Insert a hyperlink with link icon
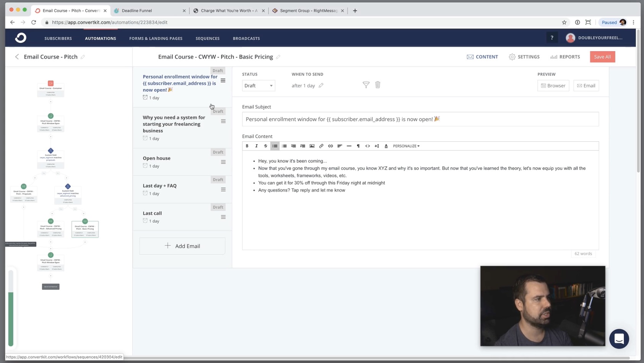This screenshot has height=363, width=644. coord(330,146)
